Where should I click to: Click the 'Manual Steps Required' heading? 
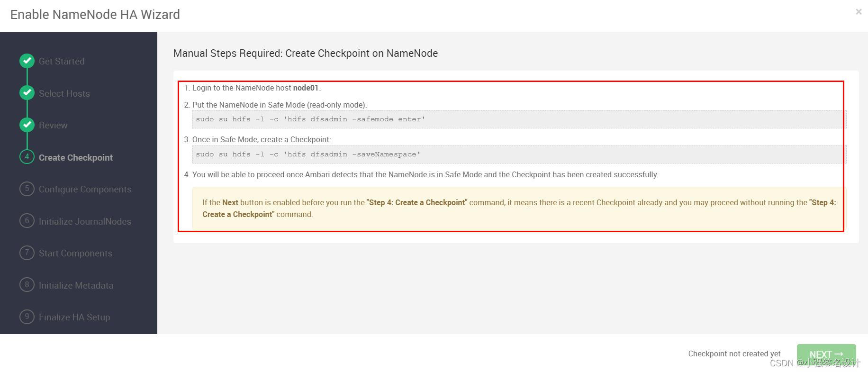306,53
